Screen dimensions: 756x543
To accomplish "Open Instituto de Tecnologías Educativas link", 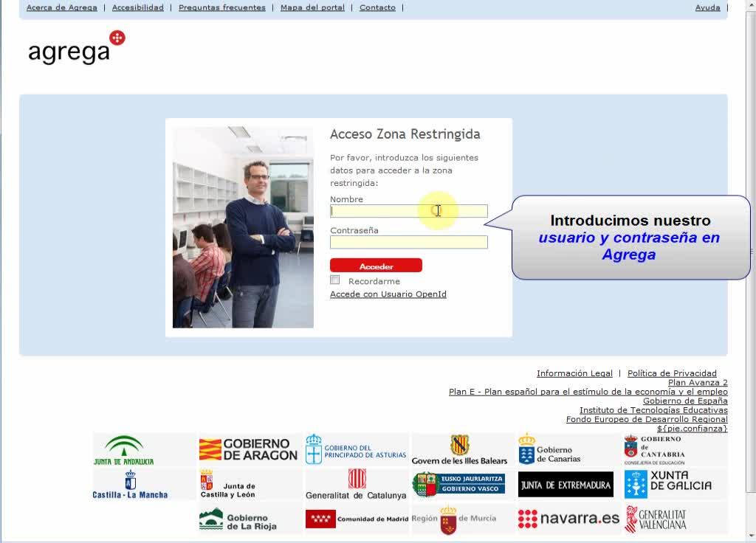I will [653, 410].
